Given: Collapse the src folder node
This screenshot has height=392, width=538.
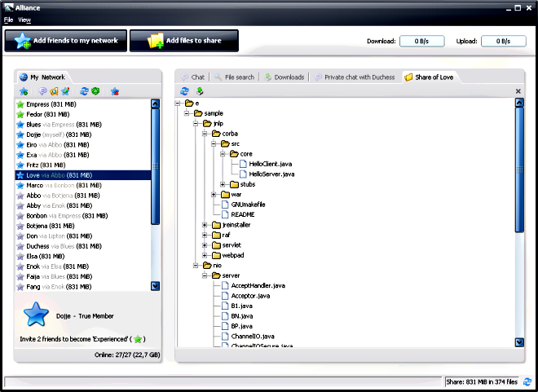Looking at the screenshot, I should tap(214, 143).
